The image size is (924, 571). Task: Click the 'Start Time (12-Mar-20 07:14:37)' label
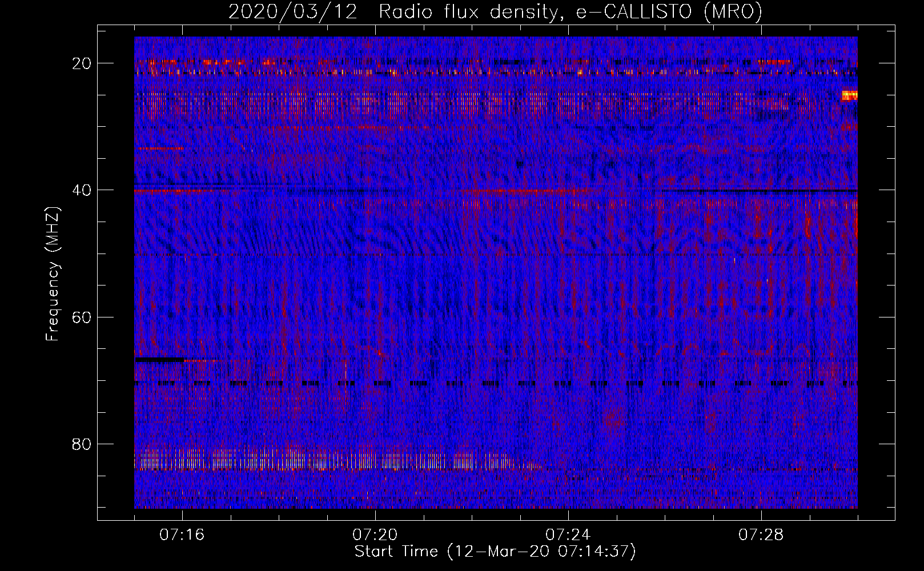click(495, 552)
